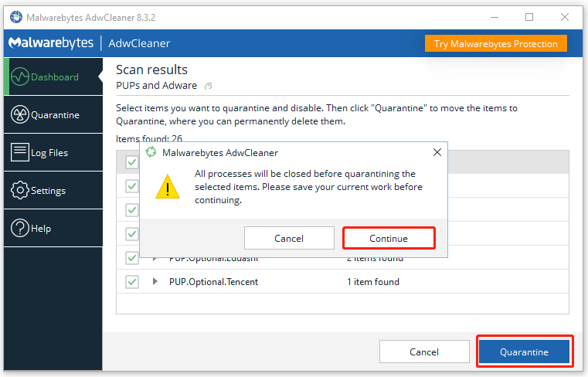
Task: Click the info icon beside PUPs and Adware
Action: 208,87
